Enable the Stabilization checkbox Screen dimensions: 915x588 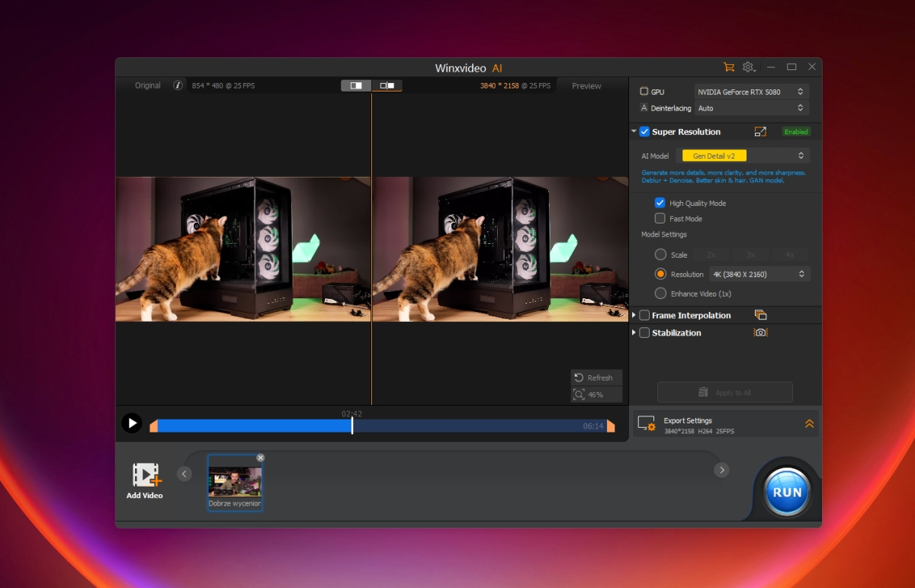(644, 333)
